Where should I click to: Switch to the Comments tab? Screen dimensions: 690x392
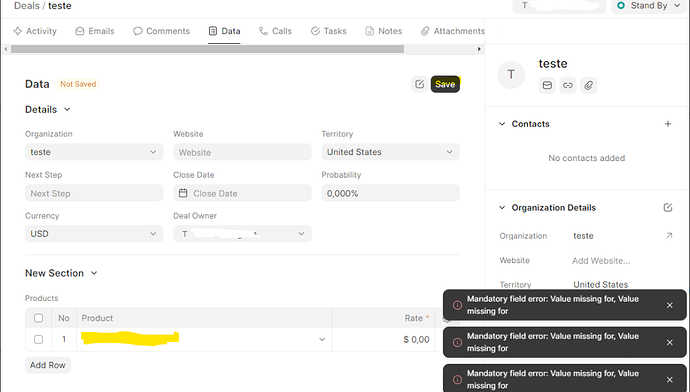[161, 31]
